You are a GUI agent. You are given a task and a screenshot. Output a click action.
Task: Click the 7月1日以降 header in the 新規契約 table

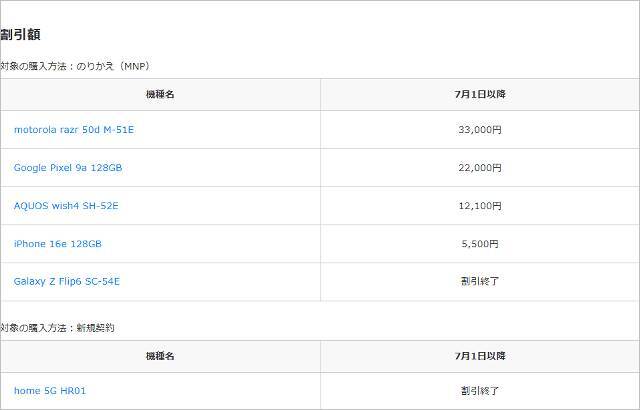click(480, 356)
